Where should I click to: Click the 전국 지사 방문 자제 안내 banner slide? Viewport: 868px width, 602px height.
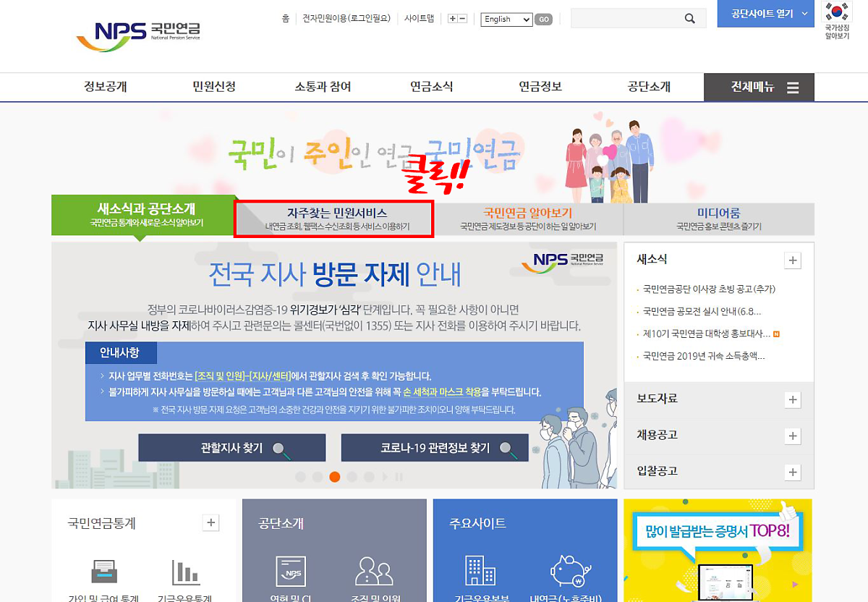pyautogui.click(x=334, y=365)
